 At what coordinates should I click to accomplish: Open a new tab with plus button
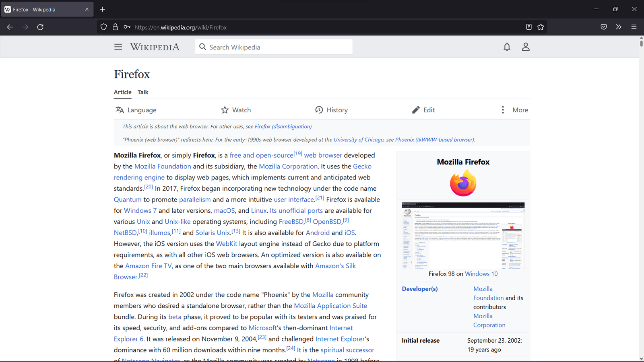click(x=103, y=9)
